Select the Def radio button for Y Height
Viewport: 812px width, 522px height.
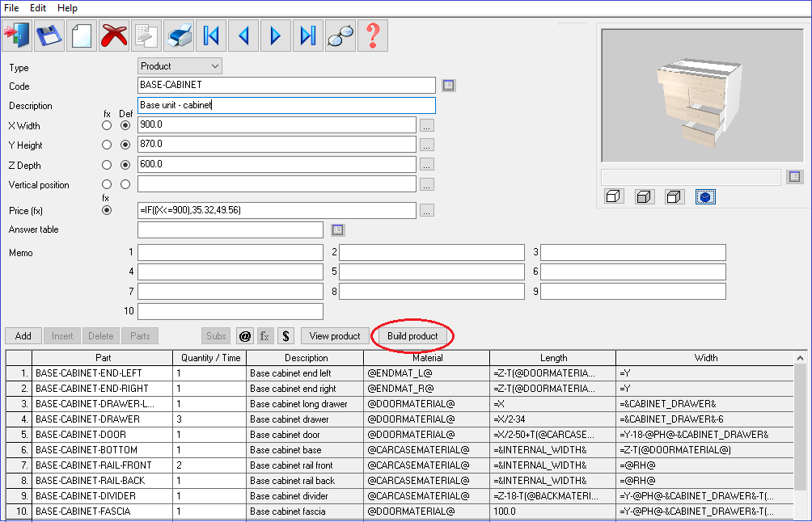click(x=125, y=145)
